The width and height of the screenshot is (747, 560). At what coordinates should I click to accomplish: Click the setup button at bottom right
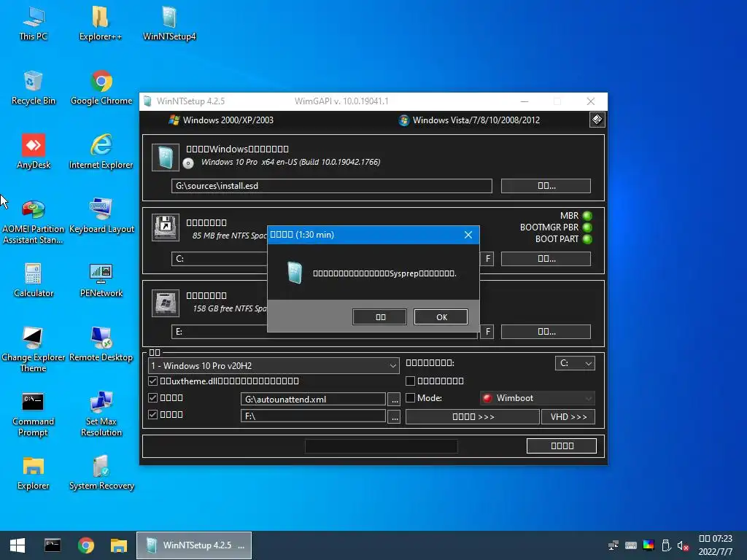(x=562, y=446)
